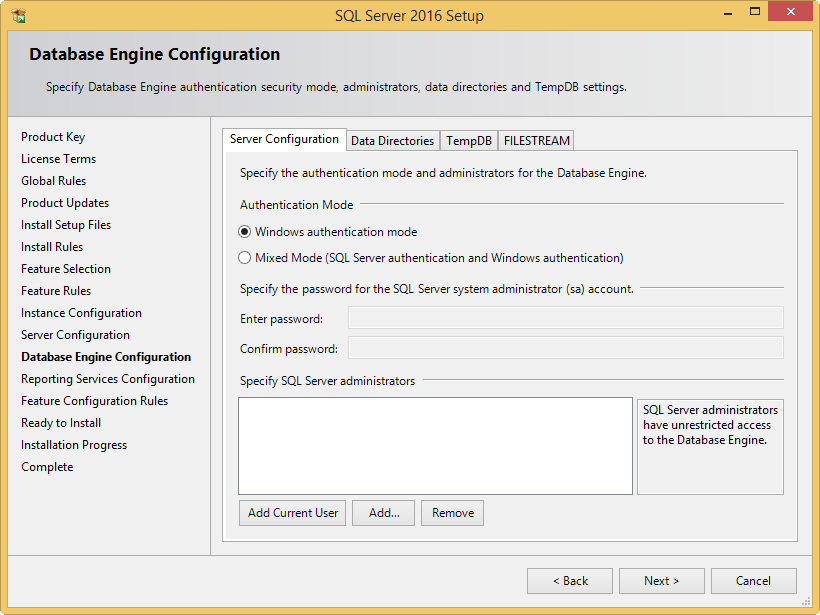Select the Feature Configuration Rules step

95,401
